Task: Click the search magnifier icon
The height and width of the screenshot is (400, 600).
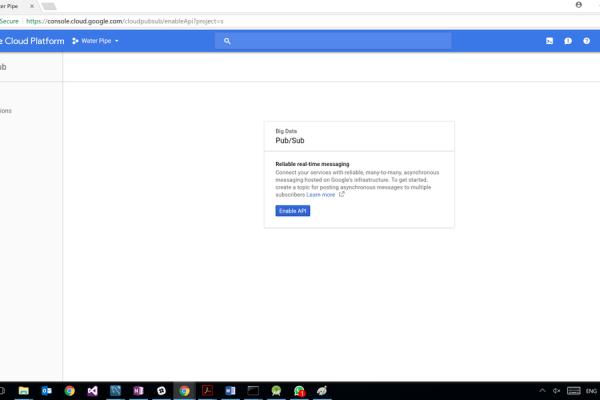Action: (227, 41)
